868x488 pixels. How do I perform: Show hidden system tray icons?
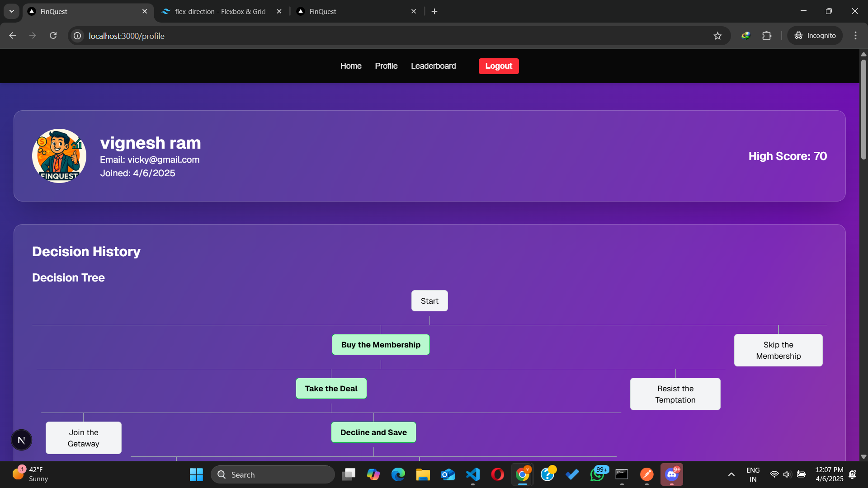[x=731, y=474]
